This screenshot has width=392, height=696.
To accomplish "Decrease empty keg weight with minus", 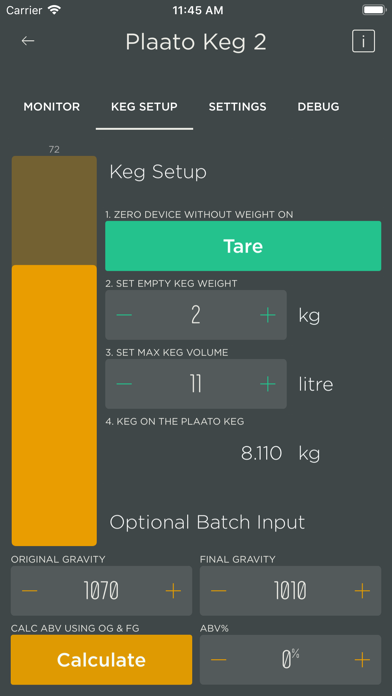I will pos(124,315).
